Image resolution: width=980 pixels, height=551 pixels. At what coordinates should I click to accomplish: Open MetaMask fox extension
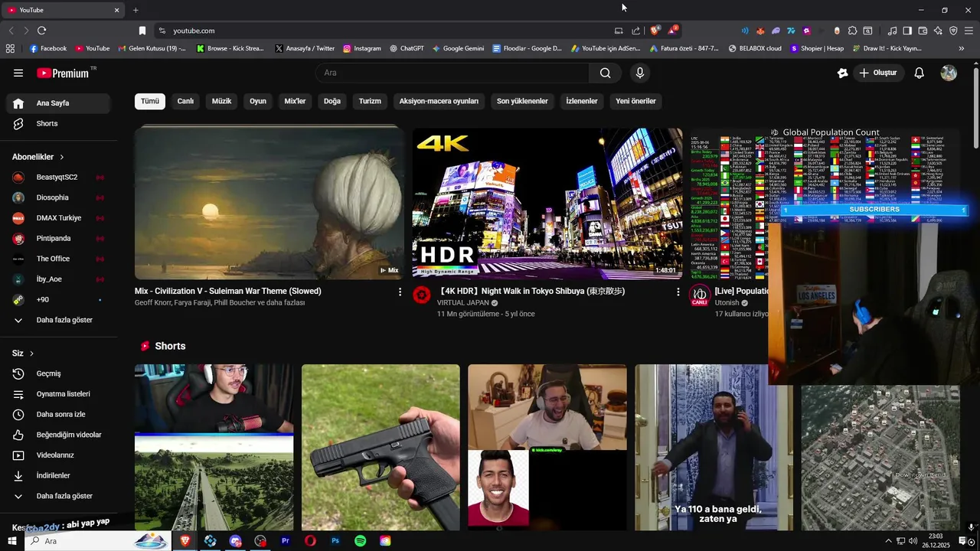point(760,31)
